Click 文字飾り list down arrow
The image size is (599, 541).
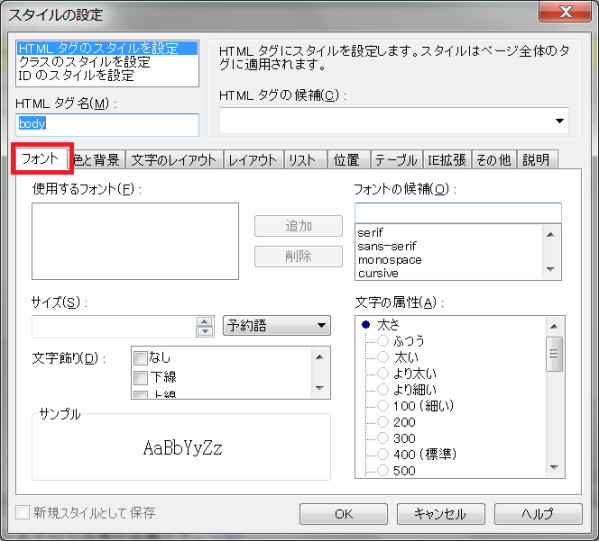(x=320, y=388)
